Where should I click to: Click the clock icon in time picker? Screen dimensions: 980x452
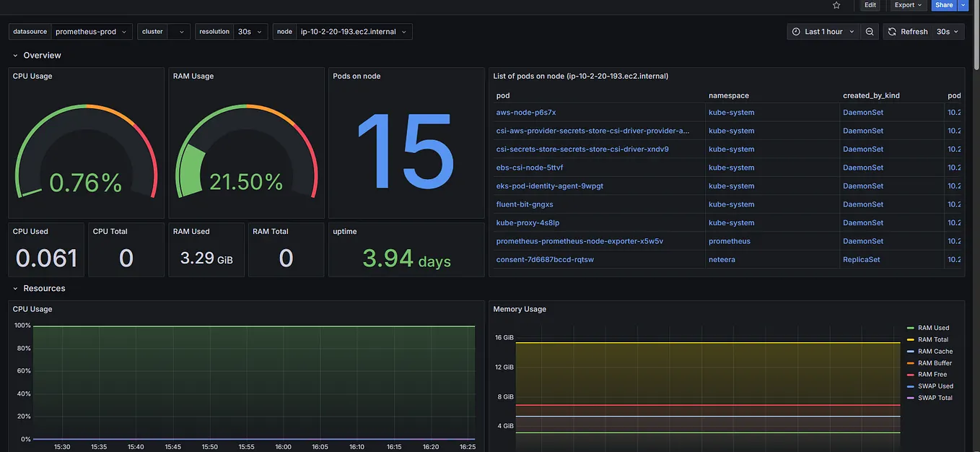(x=796, y=32)
